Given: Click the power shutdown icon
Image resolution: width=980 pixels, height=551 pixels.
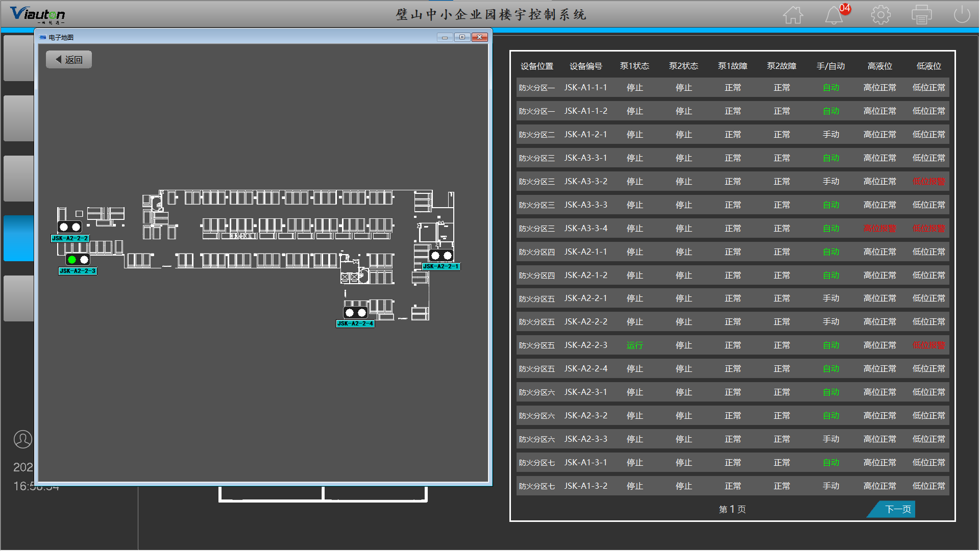Looking at the screenshot, I should coord(962,15).
